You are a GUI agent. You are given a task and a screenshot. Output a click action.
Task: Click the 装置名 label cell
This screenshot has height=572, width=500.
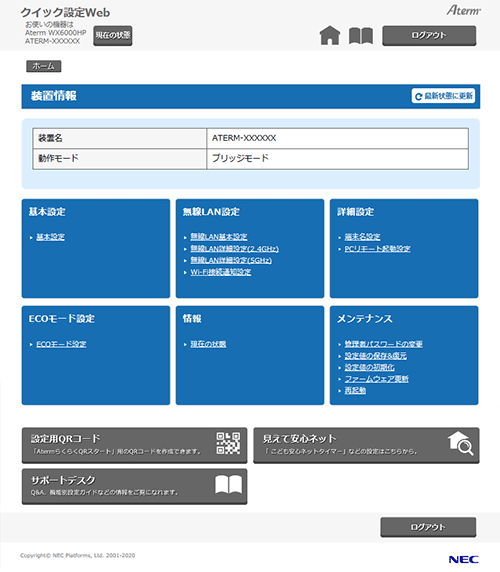tap(120, 138)
